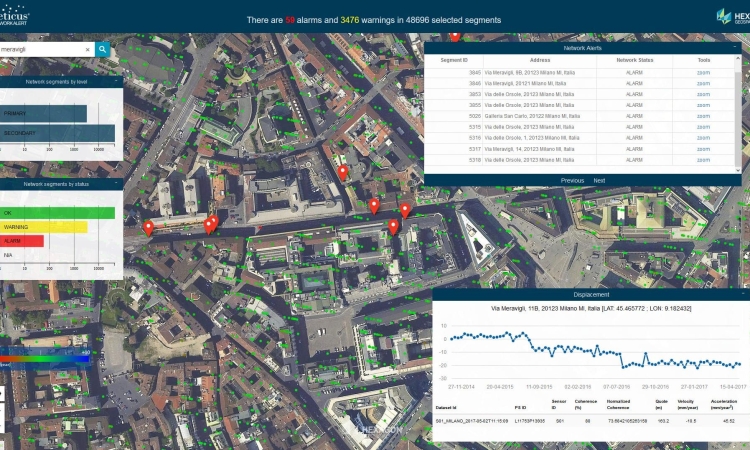Image resolution: width=750 pixels, height=450 pixels.
Task: Filter by the SECONDARY level bar
Action: point(57,133)
